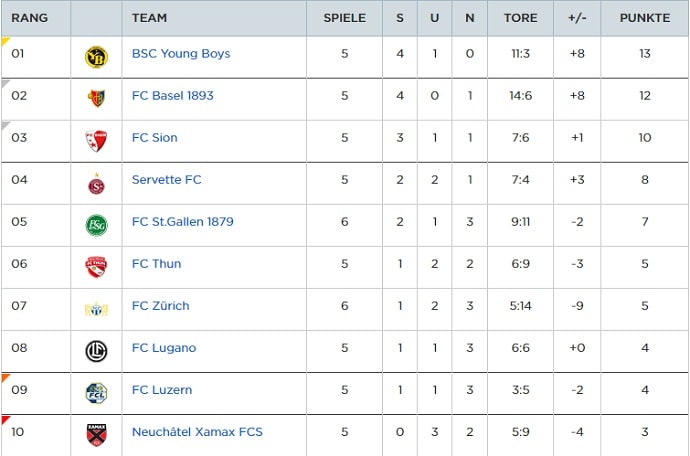Open the FC Zürich team page link

(x=161, y=306)
